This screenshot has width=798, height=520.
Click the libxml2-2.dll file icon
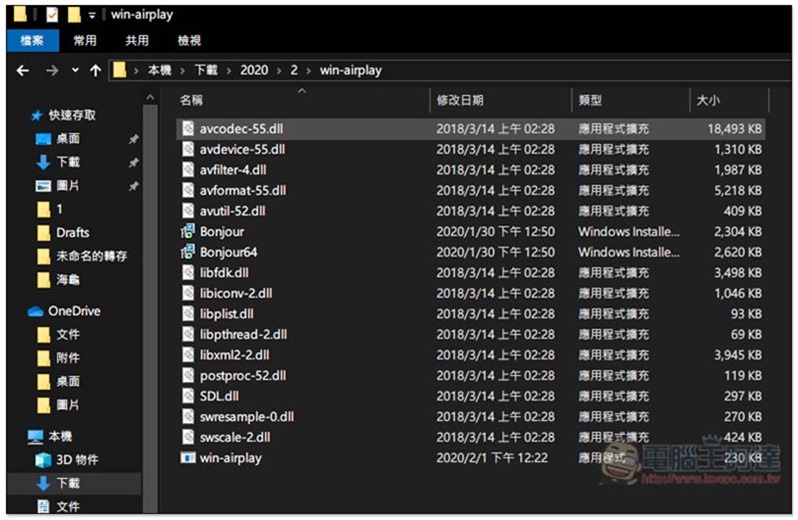coord(188,355)
